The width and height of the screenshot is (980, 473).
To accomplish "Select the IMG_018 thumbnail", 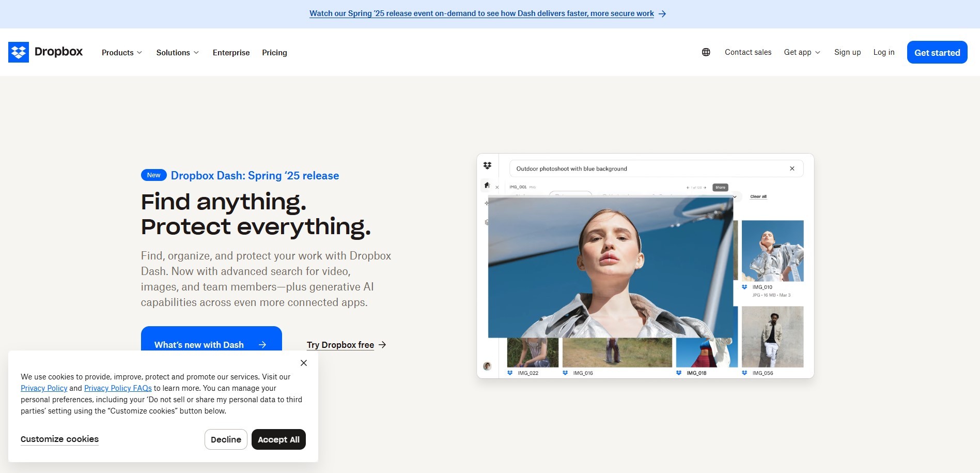I will [x=707, y=353].
